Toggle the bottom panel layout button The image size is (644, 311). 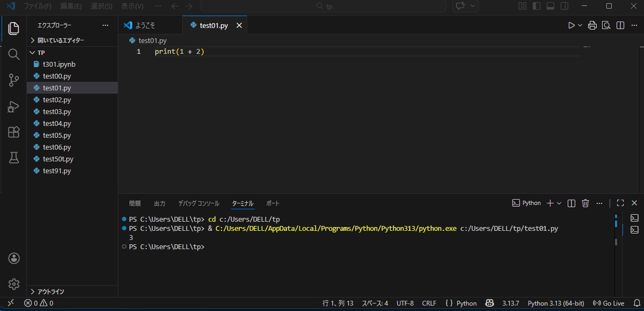(550, 6)
